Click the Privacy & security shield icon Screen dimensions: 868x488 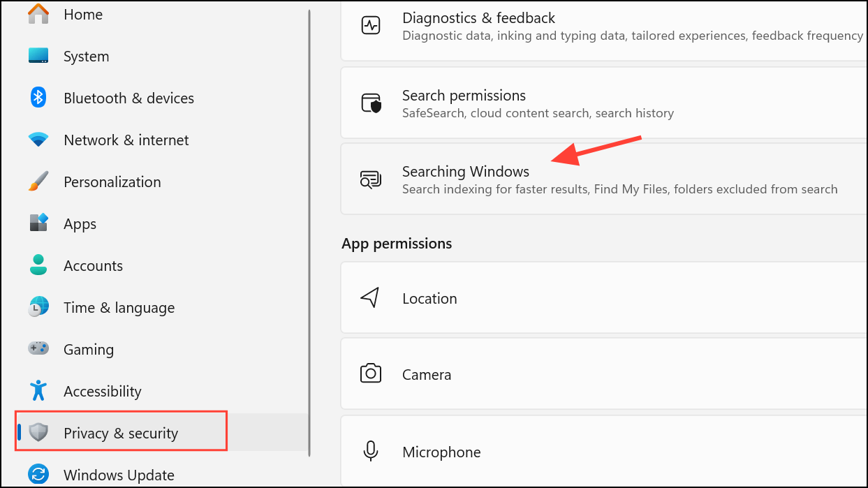38,433
